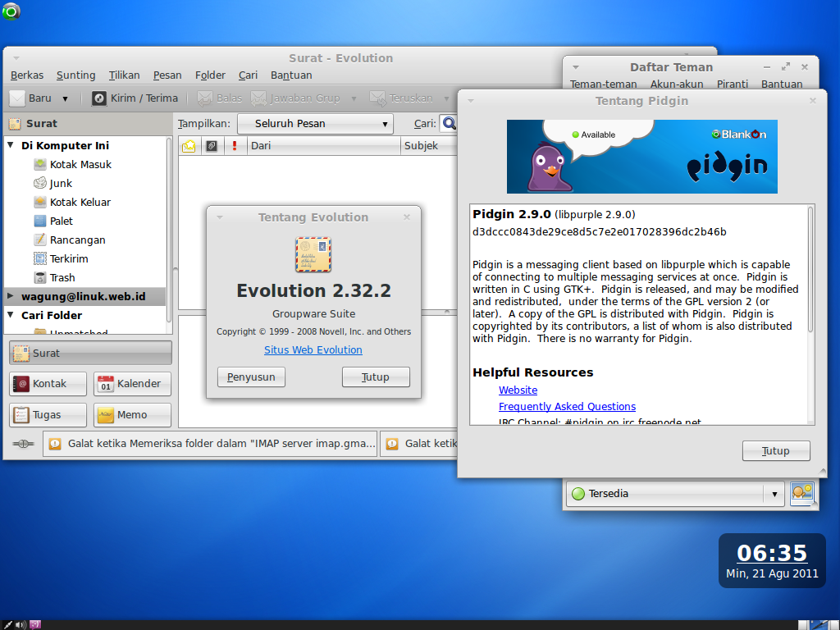Open the Pidgin Website link
This screenshot has height=630, width=840.
point(518,390)
